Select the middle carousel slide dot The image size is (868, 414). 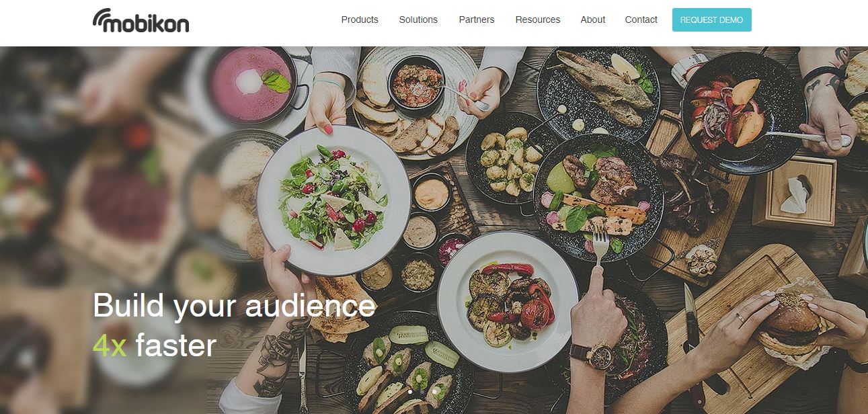[422, 390]
